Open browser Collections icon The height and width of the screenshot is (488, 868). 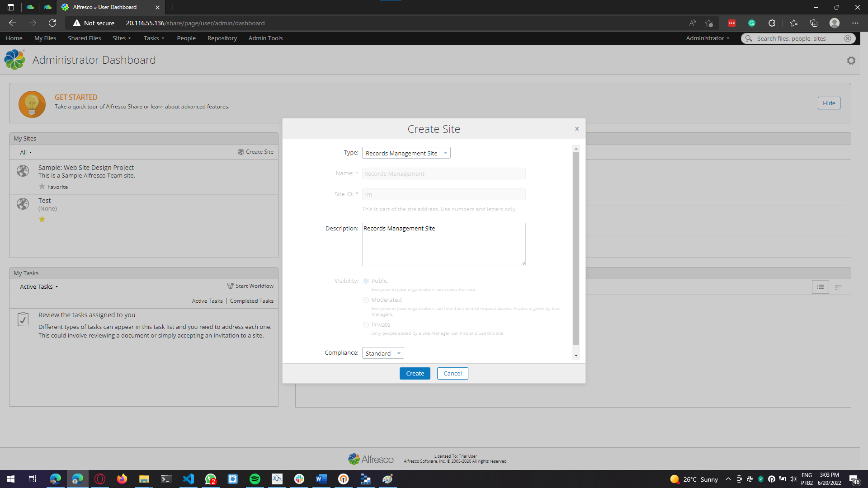814,23
